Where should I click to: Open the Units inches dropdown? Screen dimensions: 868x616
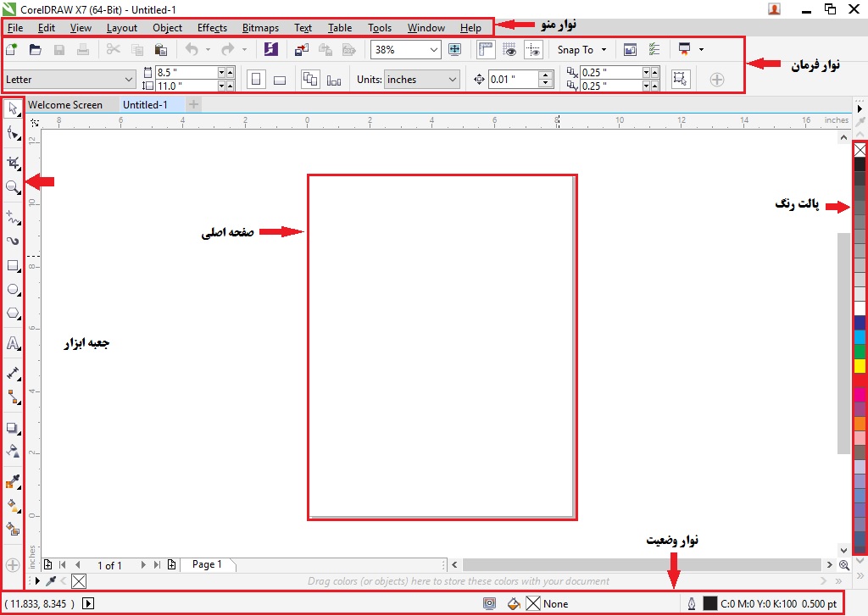coord(453,80)
